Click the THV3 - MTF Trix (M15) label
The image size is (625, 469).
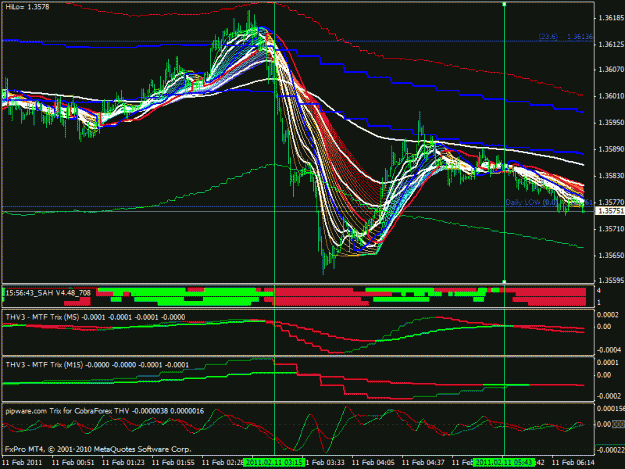[x=97, y=365]
